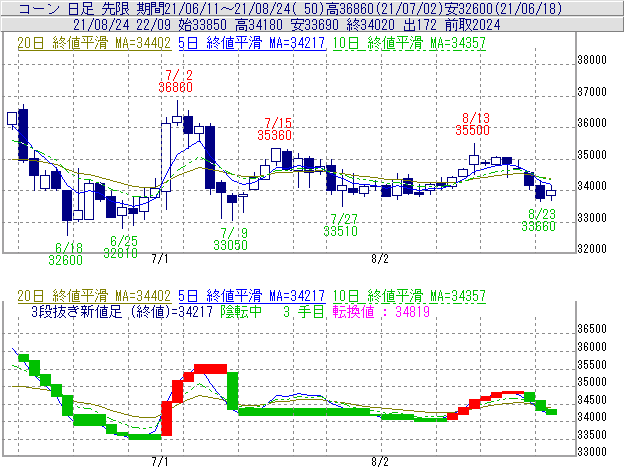Click the upper 20日 終値平滑 MA=34402 legend
The width and height of the screenshot is (624, 475).
[x=94, y=43]
